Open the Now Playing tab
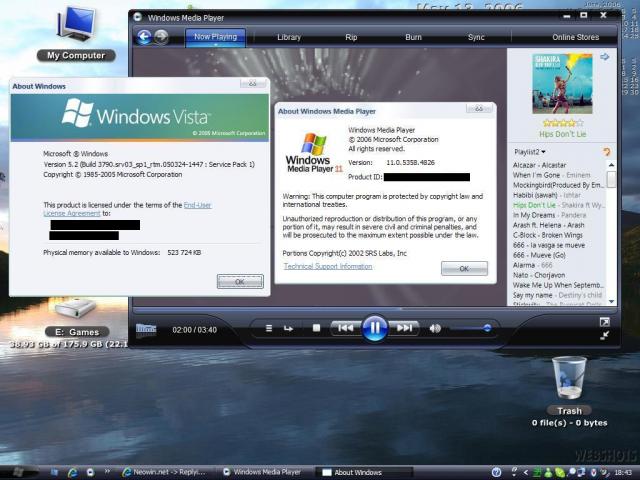 coord(216,37)
